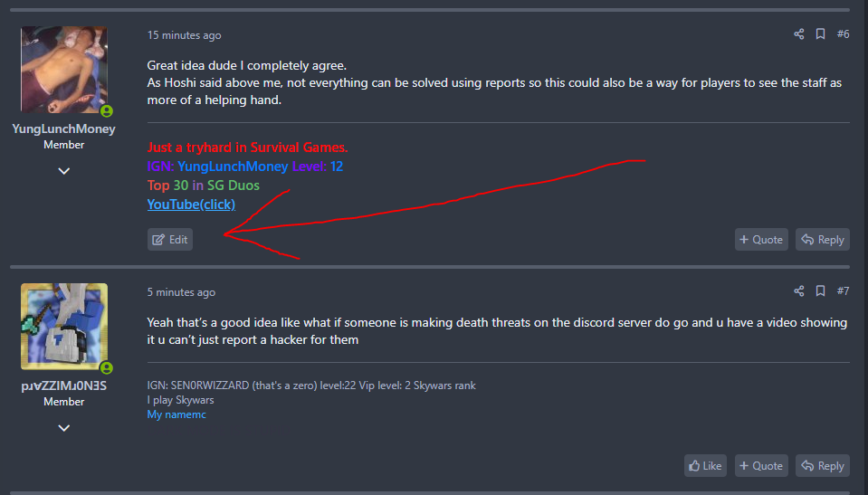868x495 pixels.
Task: Open the YouTube(click) signature link
Action: tap(191, 205)
